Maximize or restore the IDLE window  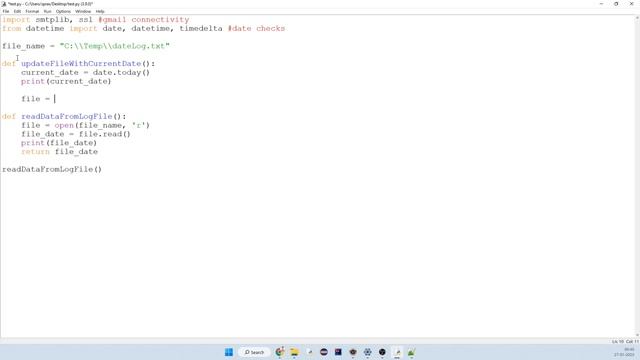[x=616, y=4]
